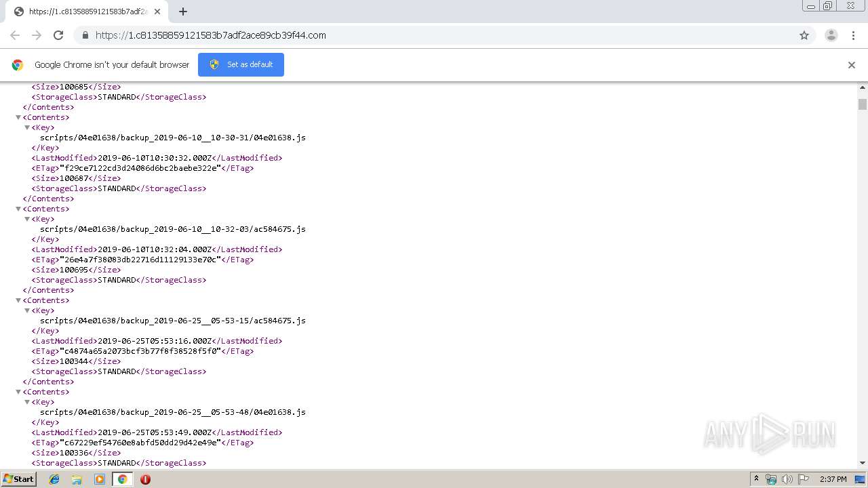This screenshot has width=868, height=488.
Task: Click the vertical scrollbar thumb
Action: [x=863, y=104]
